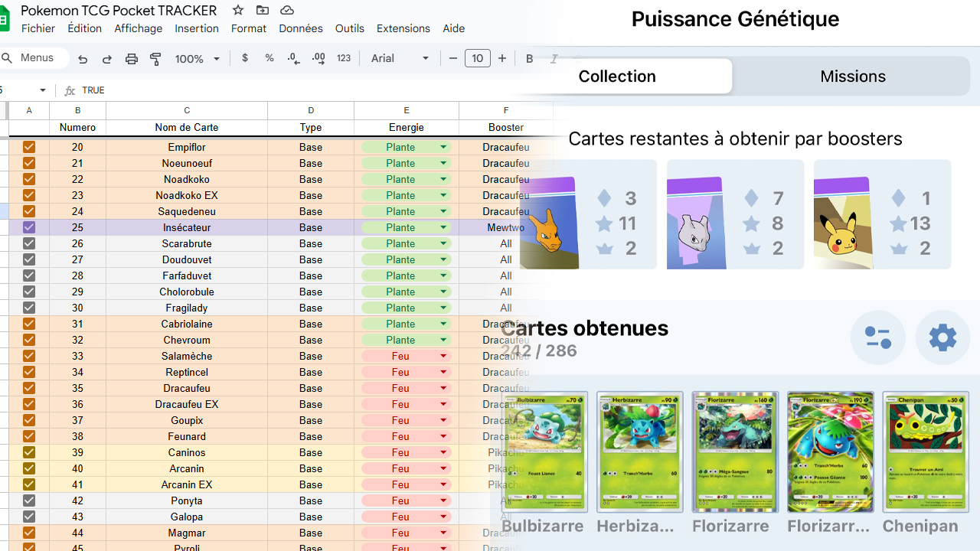Open the Insertion menu
Viewport: 980px width, 551px height.
pyautogui.click(x=197, y=28)
